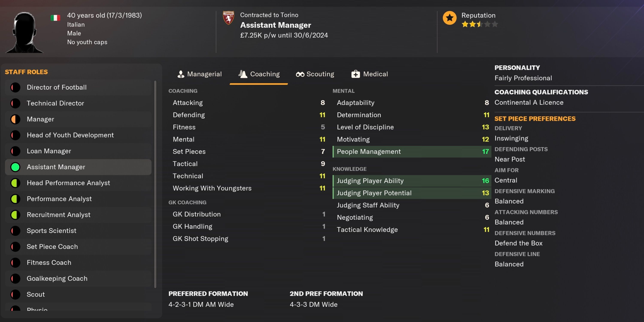Click the Manager role half-orange indicator
Screen dimensions: 644x322
tap(15, 119)
